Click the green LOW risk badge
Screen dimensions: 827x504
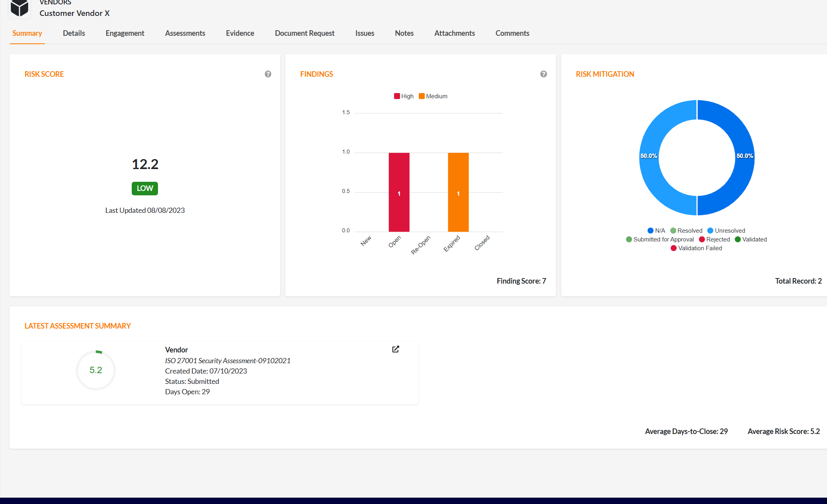click(145, 189)
